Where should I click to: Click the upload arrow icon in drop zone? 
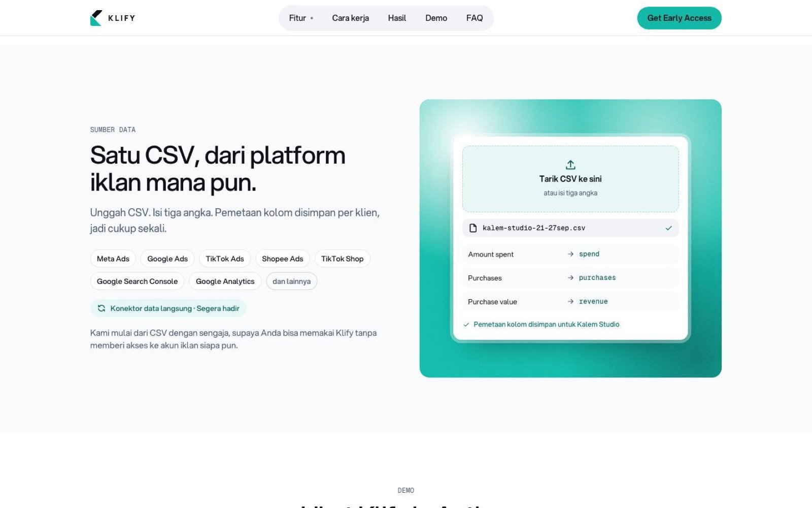(570, 165)
